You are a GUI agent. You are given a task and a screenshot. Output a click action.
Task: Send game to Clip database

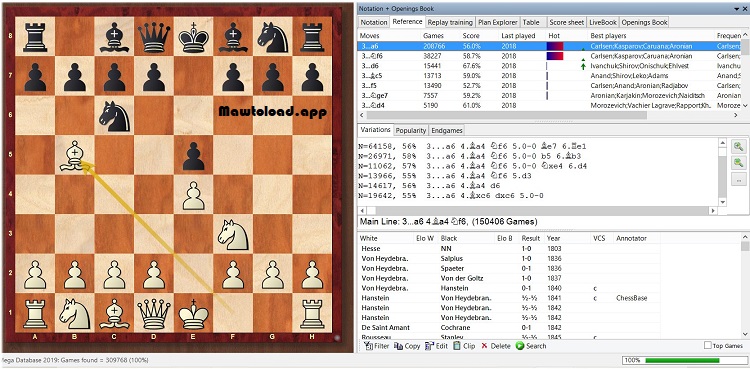point(457,346)
